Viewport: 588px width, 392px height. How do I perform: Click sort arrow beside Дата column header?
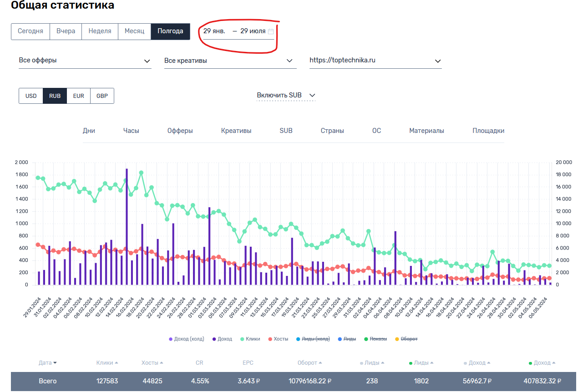point(55,363)
